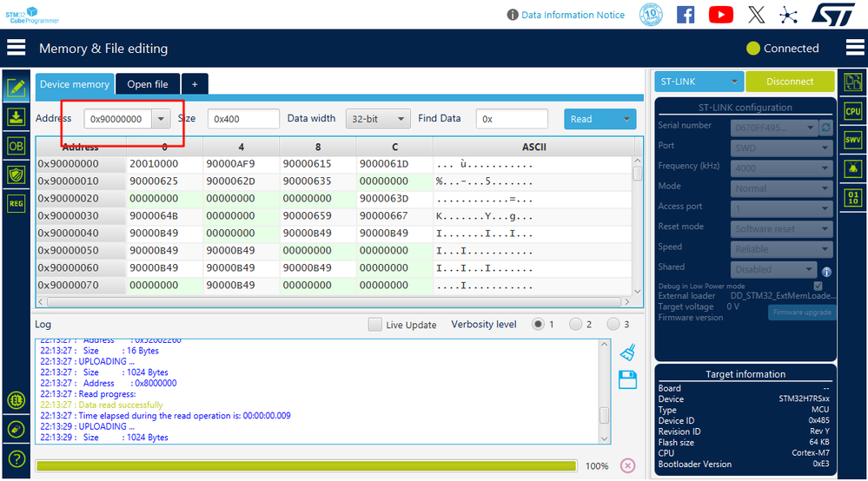This screenshot has width=868, height=481.
Task: Open the bug fault analyzer icon
Action: coord(853,168)
